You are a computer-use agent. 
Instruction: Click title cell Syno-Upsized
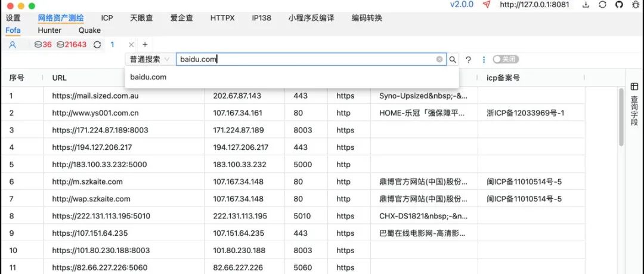[423, 96]
